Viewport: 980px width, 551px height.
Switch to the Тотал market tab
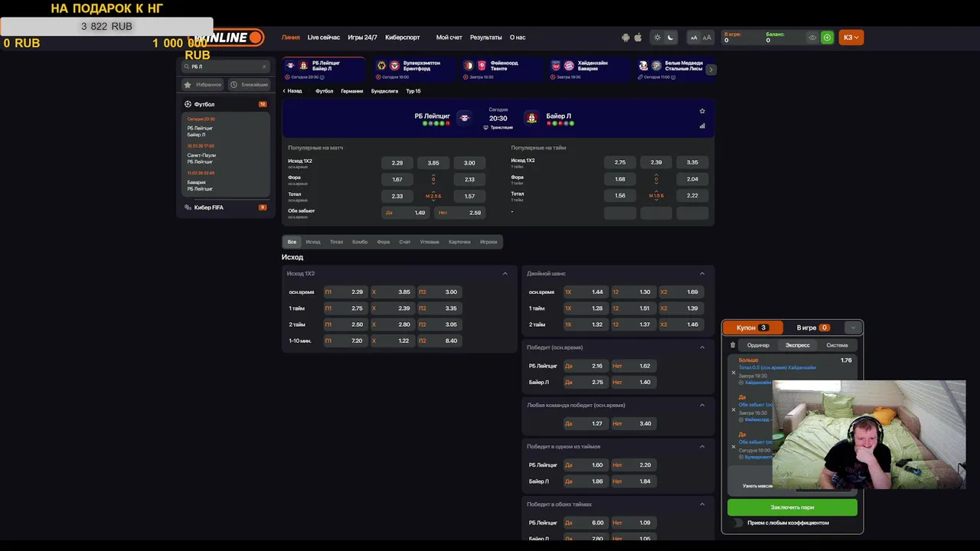[336, 242]
